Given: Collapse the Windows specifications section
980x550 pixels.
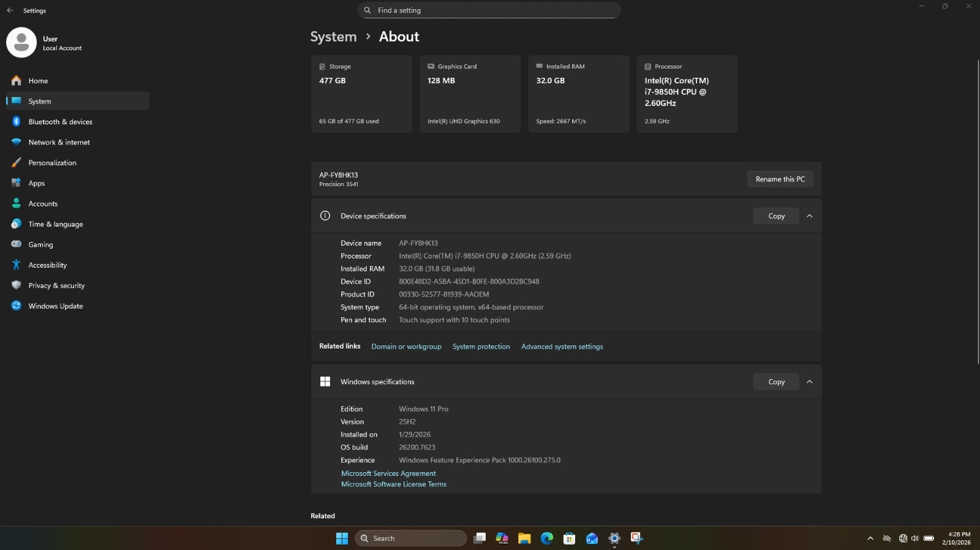Looking at the screenshot, I should click(x=810, y=382).
